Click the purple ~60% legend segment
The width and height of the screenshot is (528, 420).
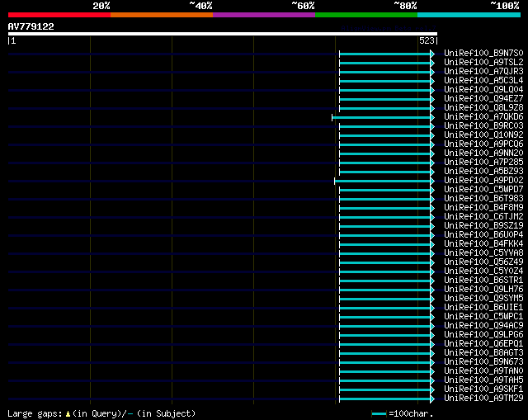tap(264, 15)
